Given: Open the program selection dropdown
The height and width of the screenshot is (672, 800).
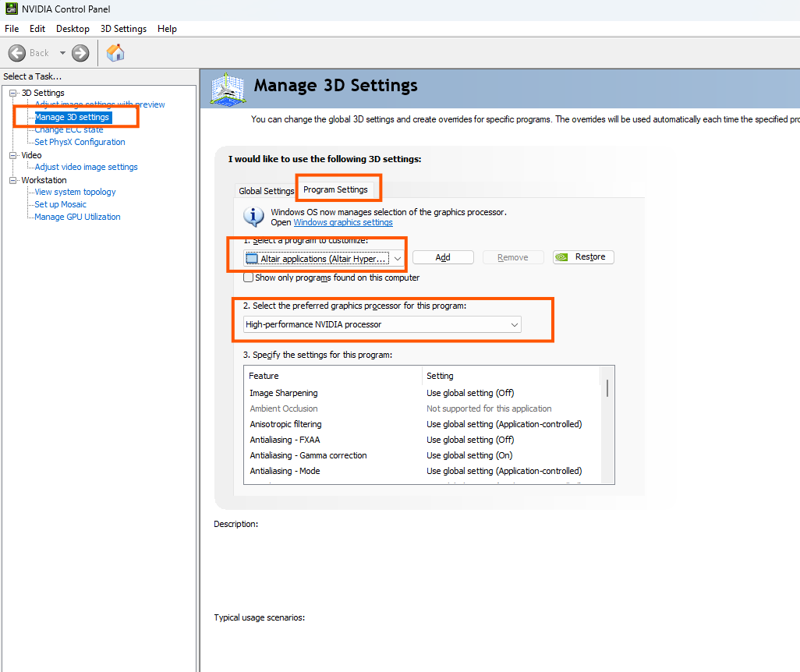Looking at the screenshot, I should click(324, 259).
